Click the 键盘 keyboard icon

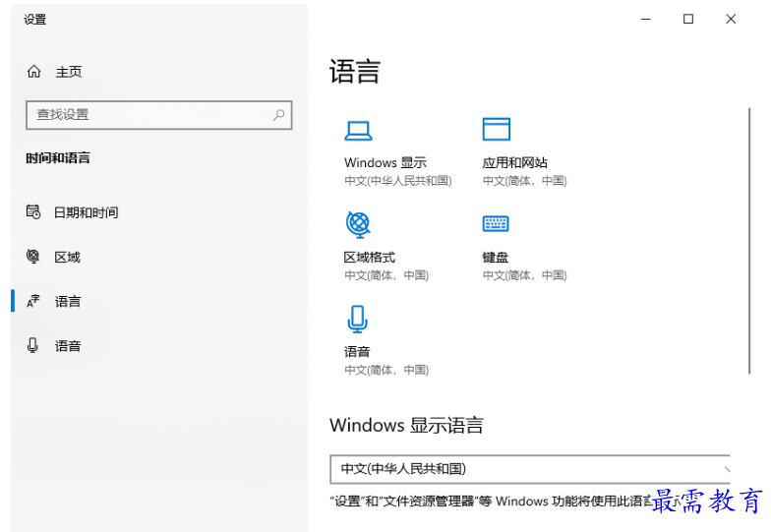click(x=496, y=224)
